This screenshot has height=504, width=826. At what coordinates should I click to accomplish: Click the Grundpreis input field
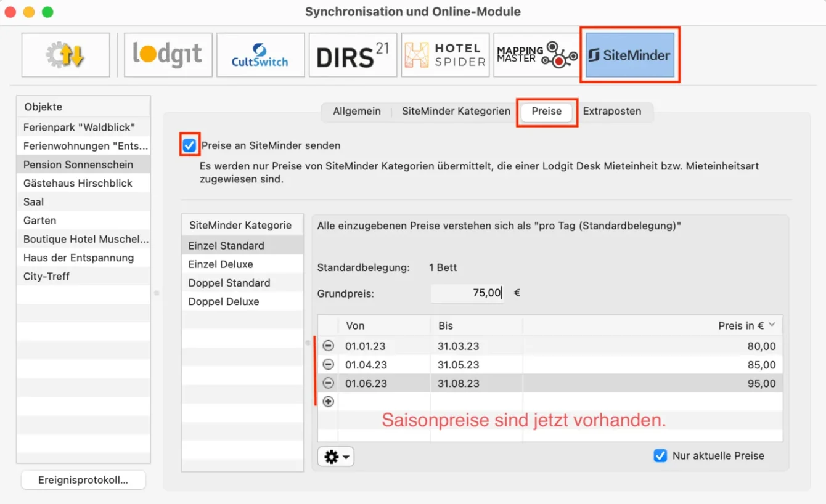click(x=467, y=293)
